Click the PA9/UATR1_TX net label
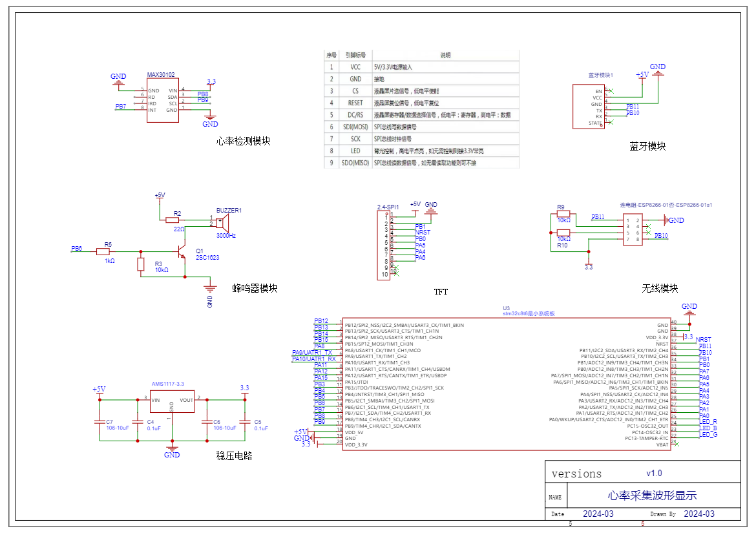Image resolution: width=756 pixels, height=533 pixels. coord(312,352)
